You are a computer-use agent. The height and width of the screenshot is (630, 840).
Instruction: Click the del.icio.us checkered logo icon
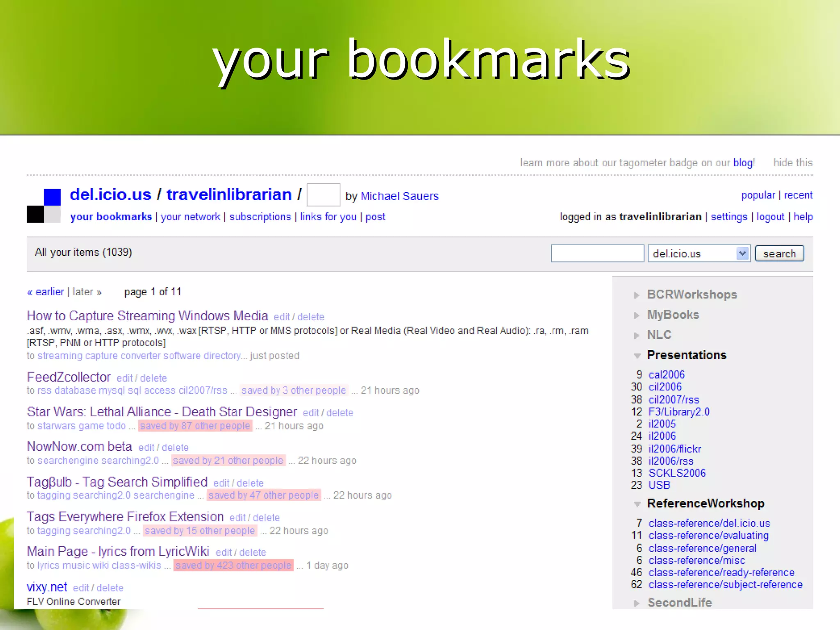point(43,205)
